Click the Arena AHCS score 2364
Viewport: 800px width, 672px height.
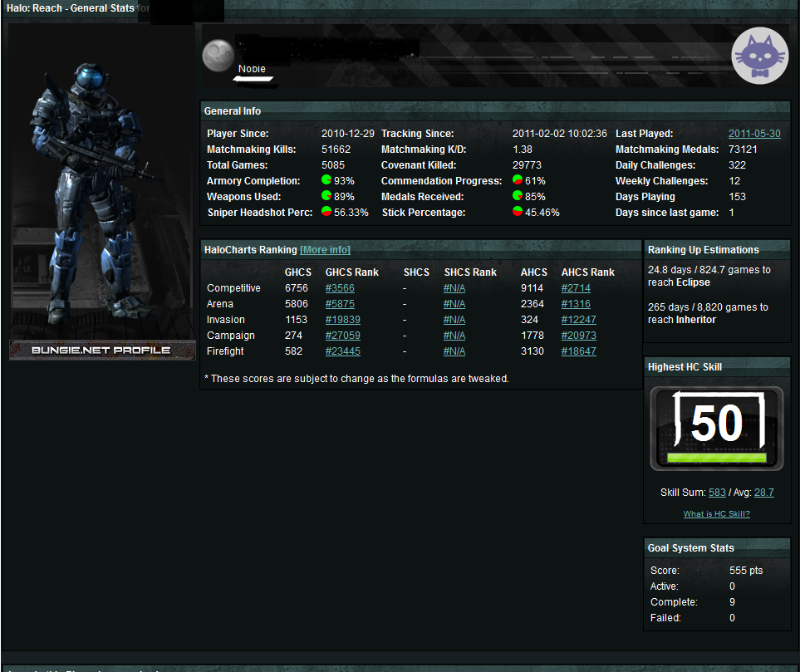pyautogui.click(x=533, y=303)
